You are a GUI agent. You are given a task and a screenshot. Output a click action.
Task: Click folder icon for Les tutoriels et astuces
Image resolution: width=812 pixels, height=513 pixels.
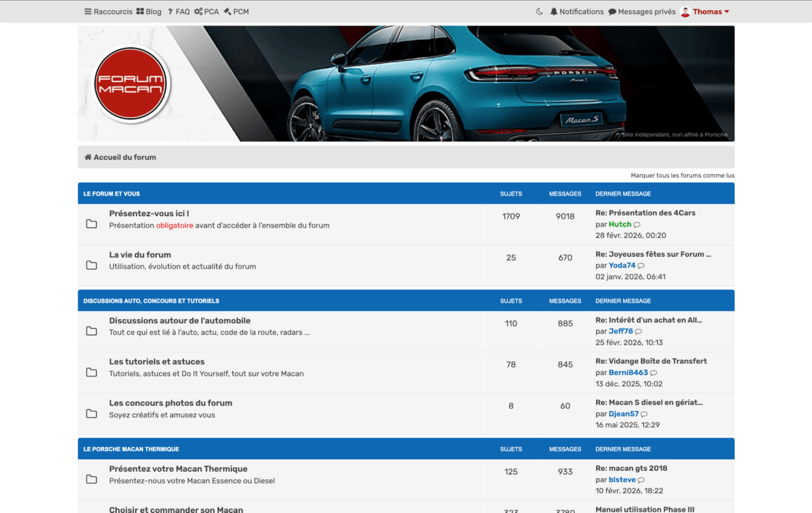click(x=92, y=372)
